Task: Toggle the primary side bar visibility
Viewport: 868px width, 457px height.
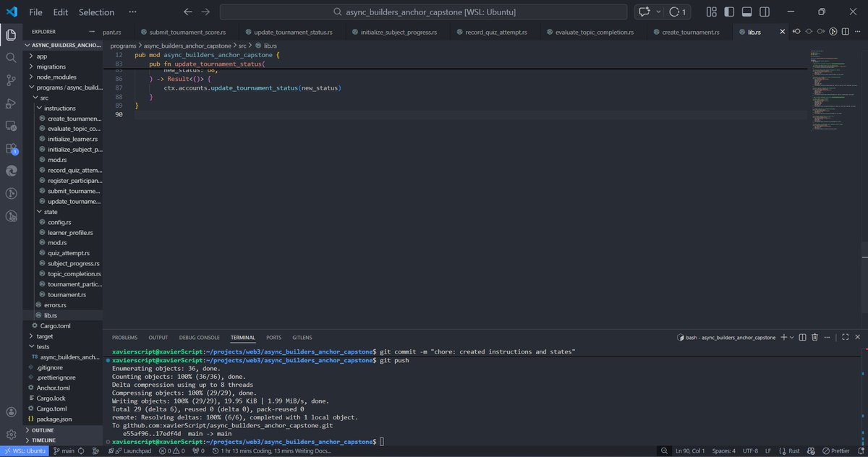Action: pos(731,12)
